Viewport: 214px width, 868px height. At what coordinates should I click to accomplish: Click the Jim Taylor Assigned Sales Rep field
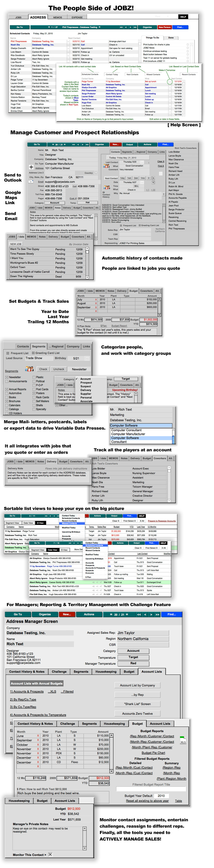[143, 633]
